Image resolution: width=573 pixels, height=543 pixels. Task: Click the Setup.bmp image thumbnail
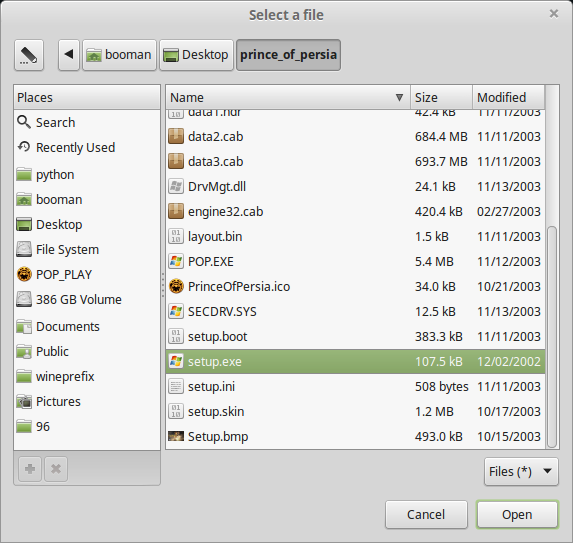point(176,436)
